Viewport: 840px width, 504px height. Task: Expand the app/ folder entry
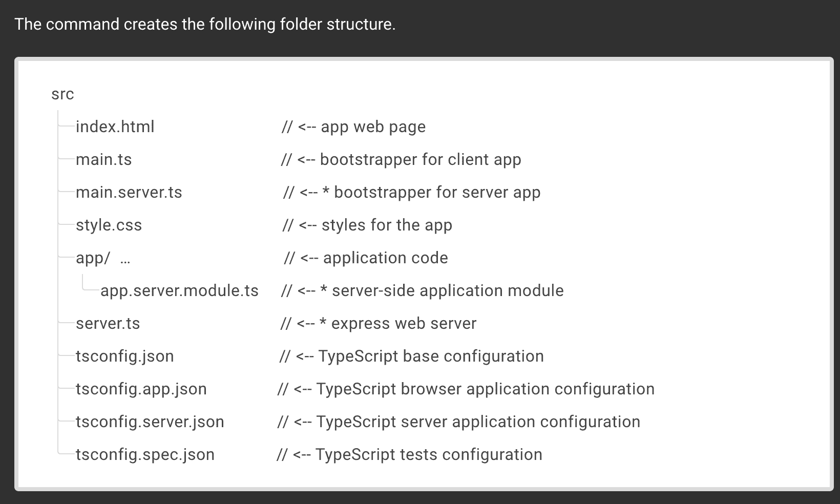(93, 258)
